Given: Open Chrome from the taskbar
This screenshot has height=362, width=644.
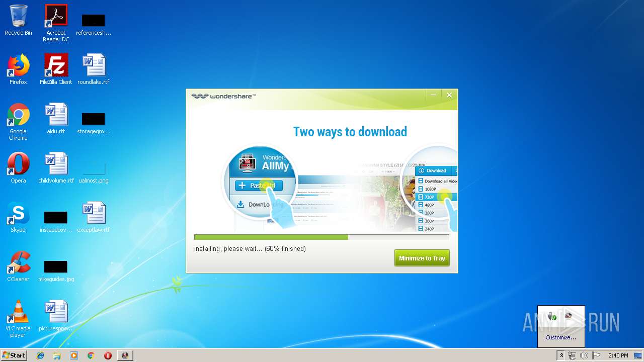Looking at the screenshot, I should (x=91, y=355).
